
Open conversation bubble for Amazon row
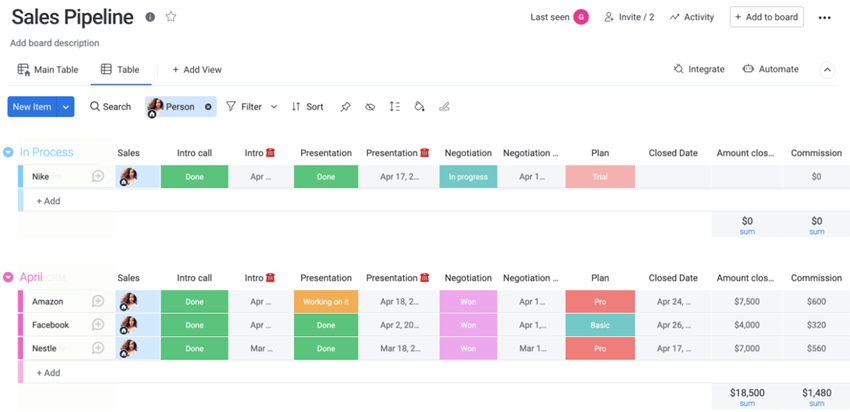[98, 301]
